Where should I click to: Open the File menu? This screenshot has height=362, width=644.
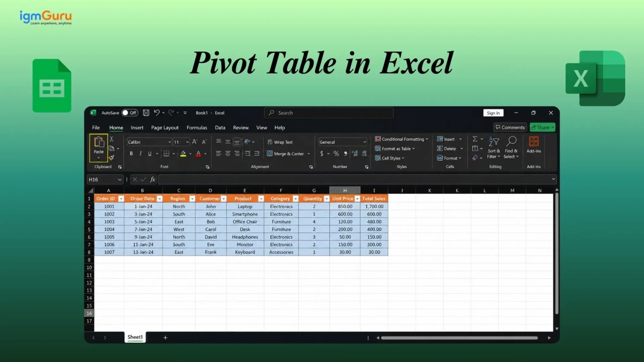(x=96, y=127)
